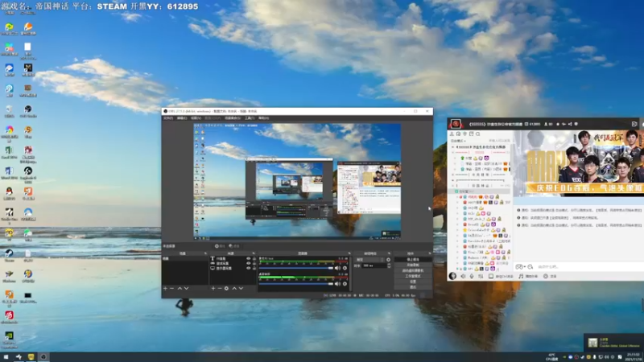Click the EDG banner image in YY

coord(579,163)
